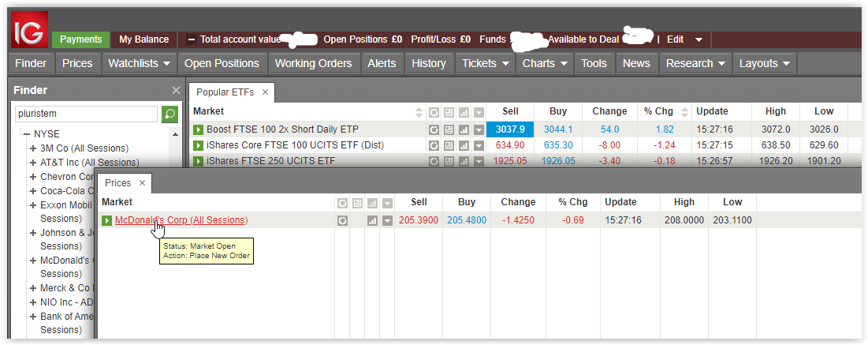Open chart icon on iShares Core FTSE 100 row
Image resolution: width=868 pixels, height=345 pixels.
(464, 145)
